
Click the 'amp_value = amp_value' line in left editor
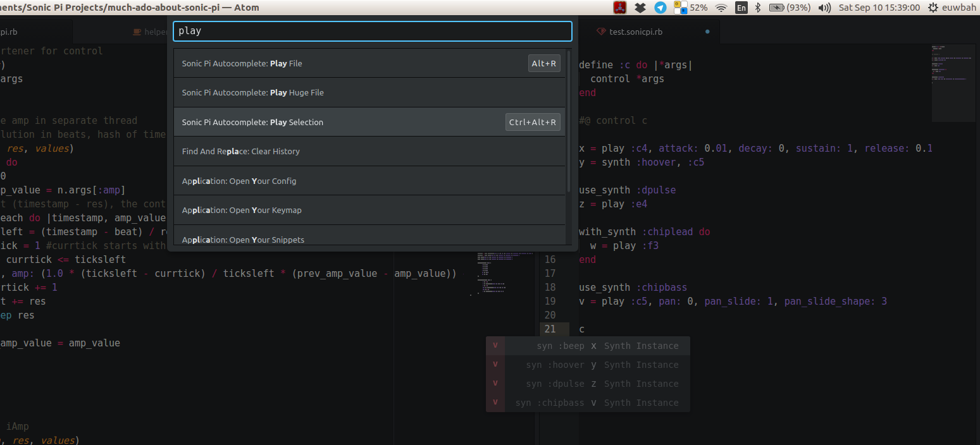pos(60,343)
